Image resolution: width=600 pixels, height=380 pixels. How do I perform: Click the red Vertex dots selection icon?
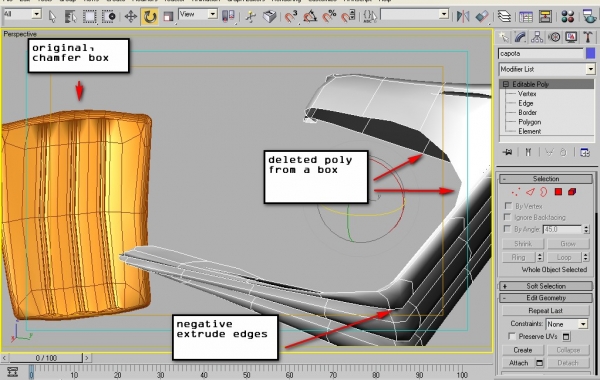(516, 192)
